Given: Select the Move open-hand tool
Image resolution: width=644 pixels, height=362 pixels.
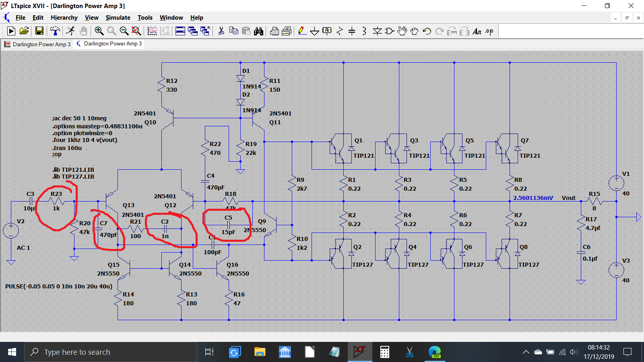Looking at the screenshot, I should 402,31.
